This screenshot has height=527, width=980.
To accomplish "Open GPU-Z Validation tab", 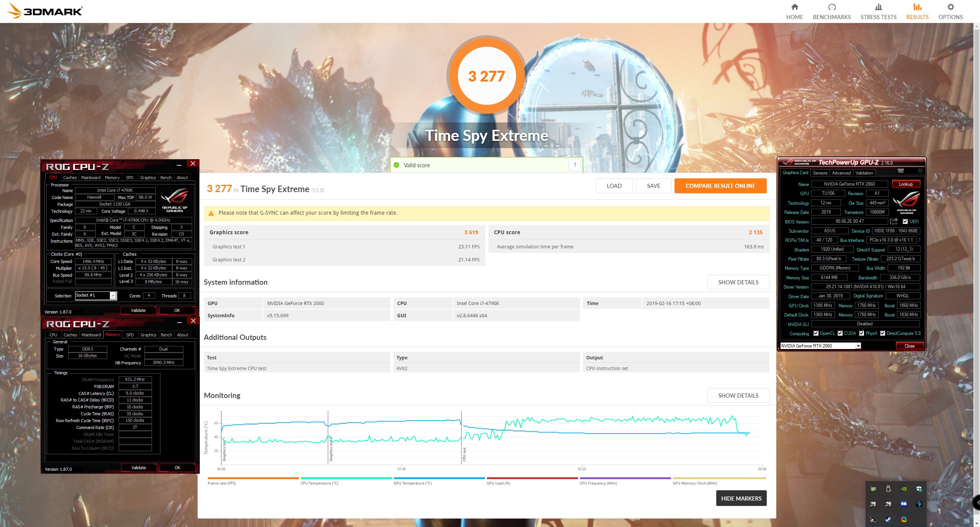I will click(864, 173).
